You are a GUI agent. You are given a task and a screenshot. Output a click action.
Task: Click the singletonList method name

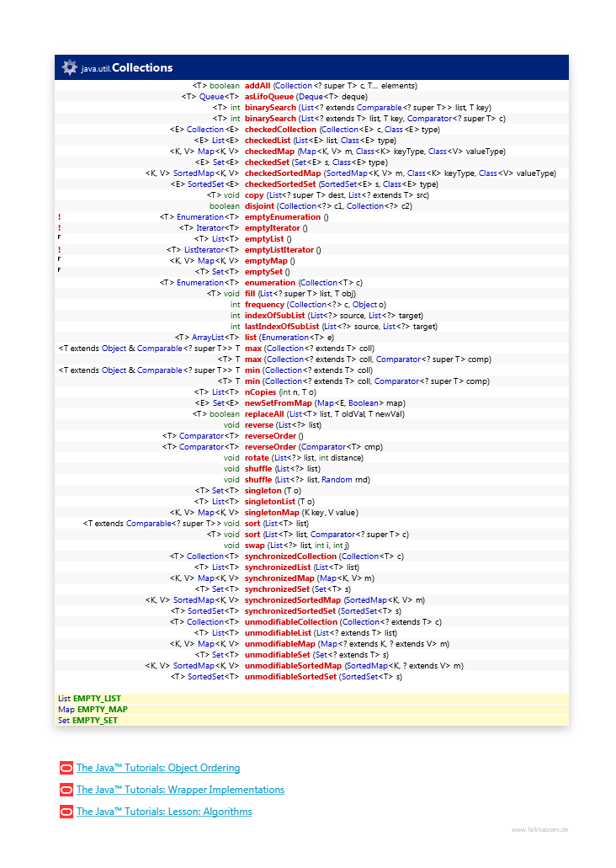270,502
